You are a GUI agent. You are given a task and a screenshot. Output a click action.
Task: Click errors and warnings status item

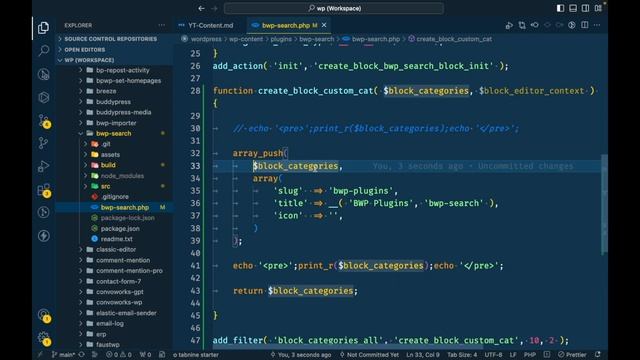coord(119,355)
